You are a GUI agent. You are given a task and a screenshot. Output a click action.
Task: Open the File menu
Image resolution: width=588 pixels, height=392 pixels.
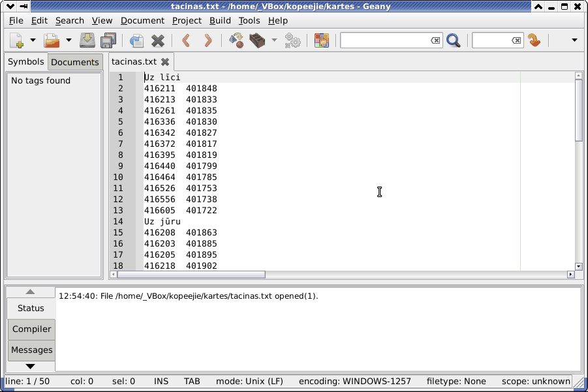point(16,21)
